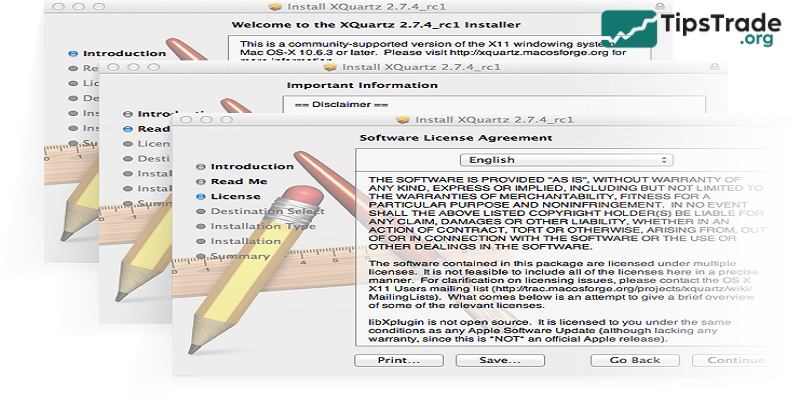The image size is (800, 400).
Task: Click the Go Back button
Action: tap(633, 359)
